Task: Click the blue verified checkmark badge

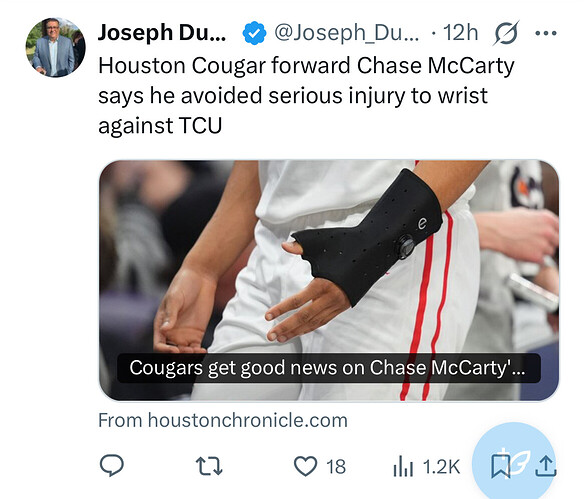Action: (x=254, y=33)
